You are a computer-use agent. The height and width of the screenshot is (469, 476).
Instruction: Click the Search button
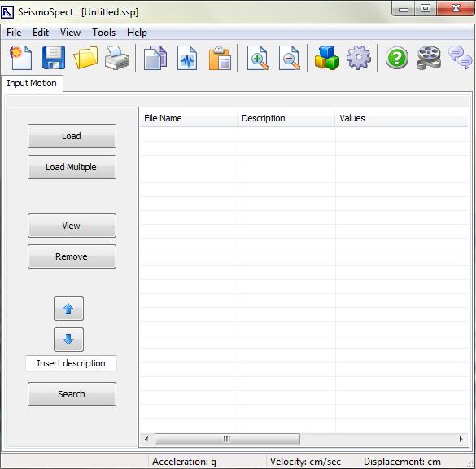[x=72, y=394]
